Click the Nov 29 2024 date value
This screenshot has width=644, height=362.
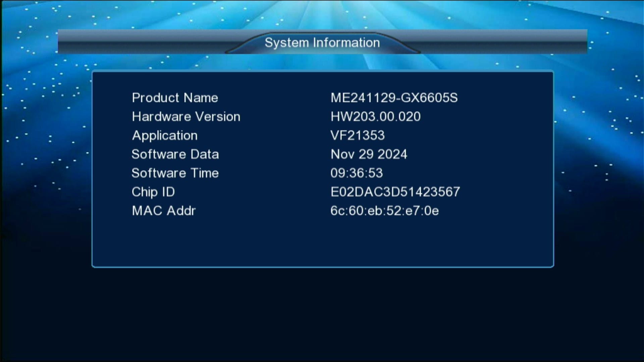(369, 154)
